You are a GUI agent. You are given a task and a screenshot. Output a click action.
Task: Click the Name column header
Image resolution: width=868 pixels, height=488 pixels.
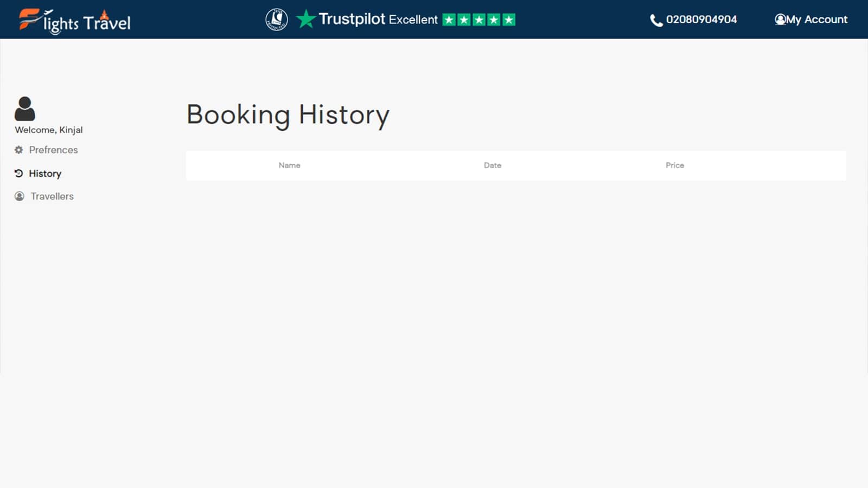(x=289, y=165)
